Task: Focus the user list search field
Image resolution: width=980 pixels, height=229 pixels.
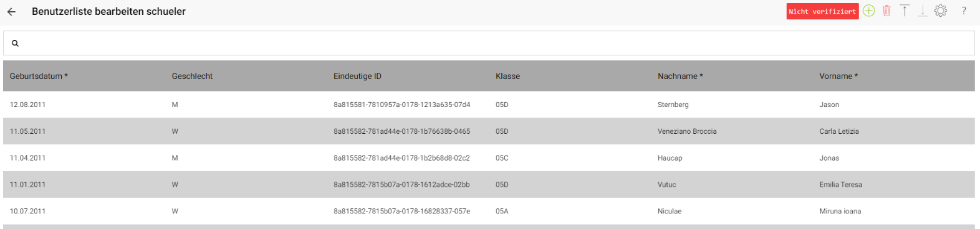Action: (489, 43)
